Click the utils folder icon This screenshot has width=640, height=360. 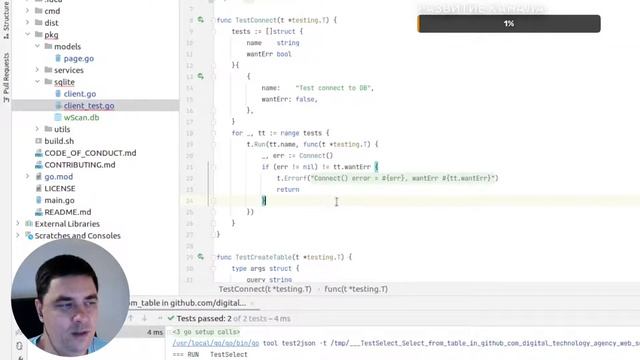click(48, 129)
